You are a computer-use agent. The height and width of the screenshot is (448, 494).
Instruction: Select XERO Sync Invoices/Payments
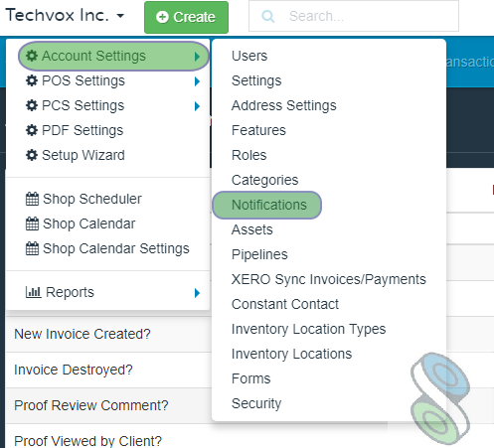329,279
